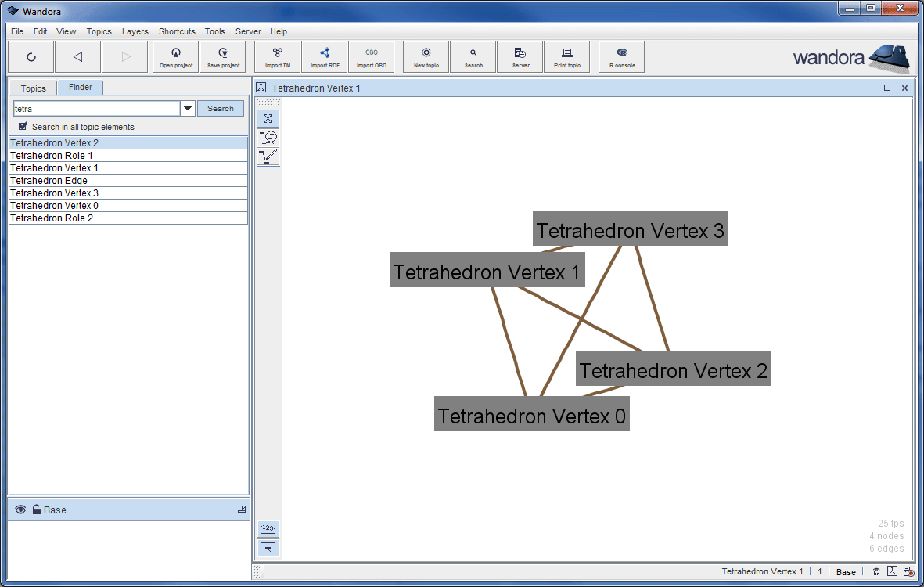Select the expand-view crossed arrows tool
The image size is (924, 587).
[x=268, y=118]
